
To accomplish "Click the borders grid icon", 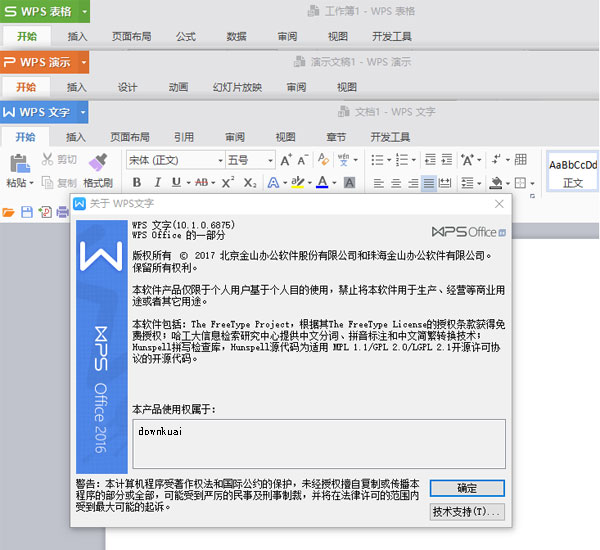I will (x=520, y=183).
